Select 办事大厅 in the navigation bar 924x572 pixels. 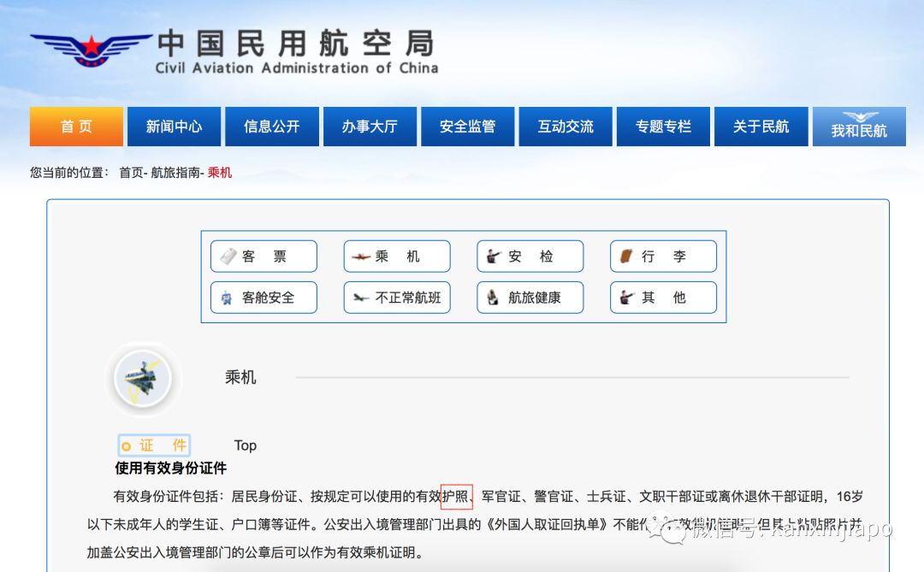click(370, 127)
